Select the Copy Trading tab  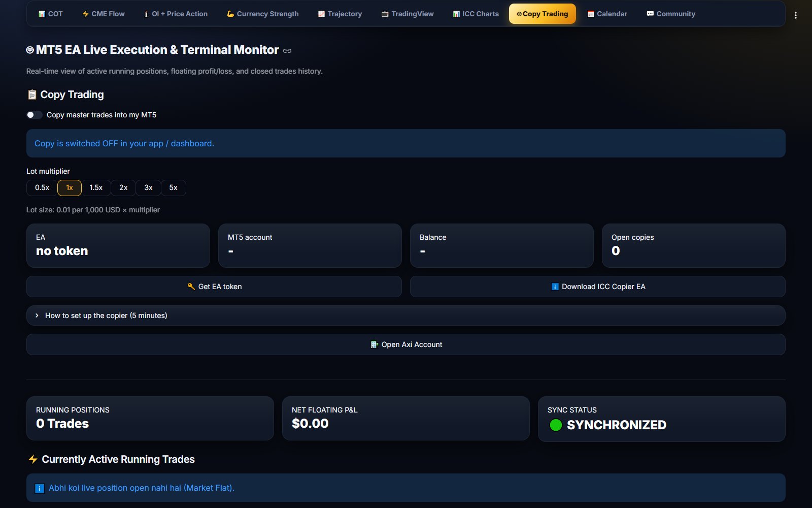[543, 14]
